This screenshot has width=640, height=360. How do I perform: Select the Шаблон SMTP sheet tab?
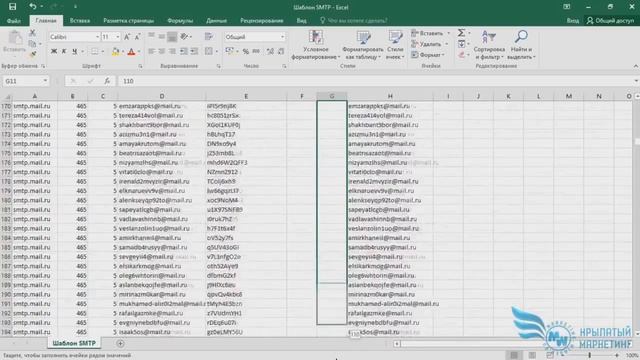point(74,343)
